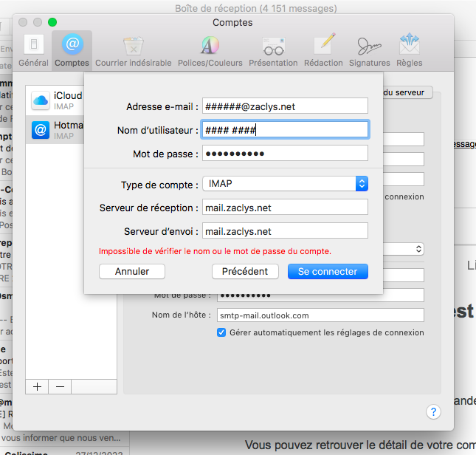Switch to Présentation preferences
476x455 pixels.
tap(273, 49)
